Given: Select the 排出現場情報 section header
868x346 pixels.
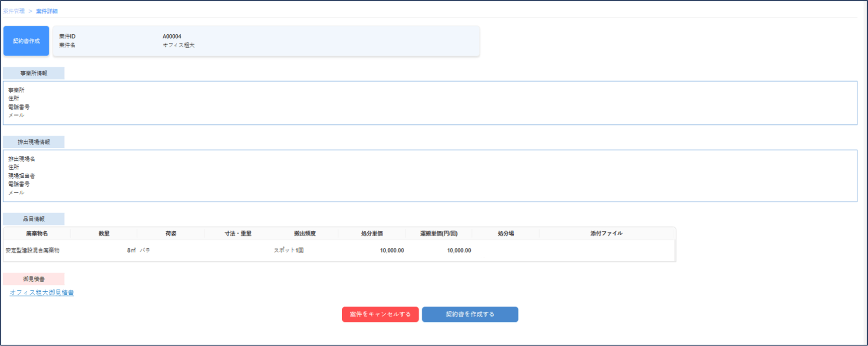Looking at the screenshot, I should point(34,142).
